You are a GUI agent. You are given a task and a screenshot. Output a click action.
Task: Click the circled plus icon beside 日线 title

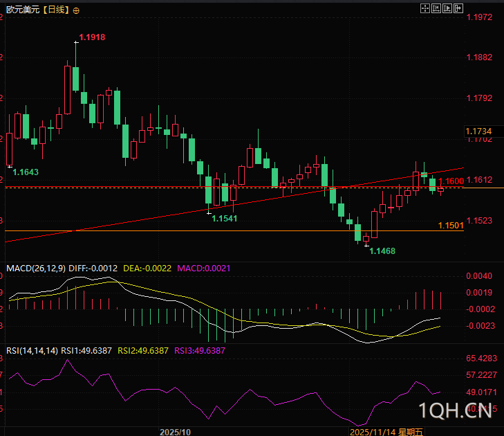[76, 11]
